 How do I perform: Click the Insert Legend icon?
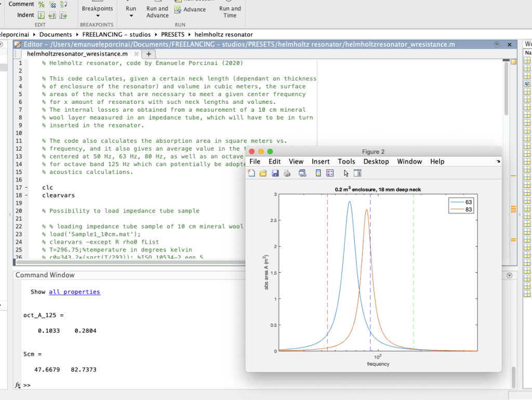tap(330, 174)
